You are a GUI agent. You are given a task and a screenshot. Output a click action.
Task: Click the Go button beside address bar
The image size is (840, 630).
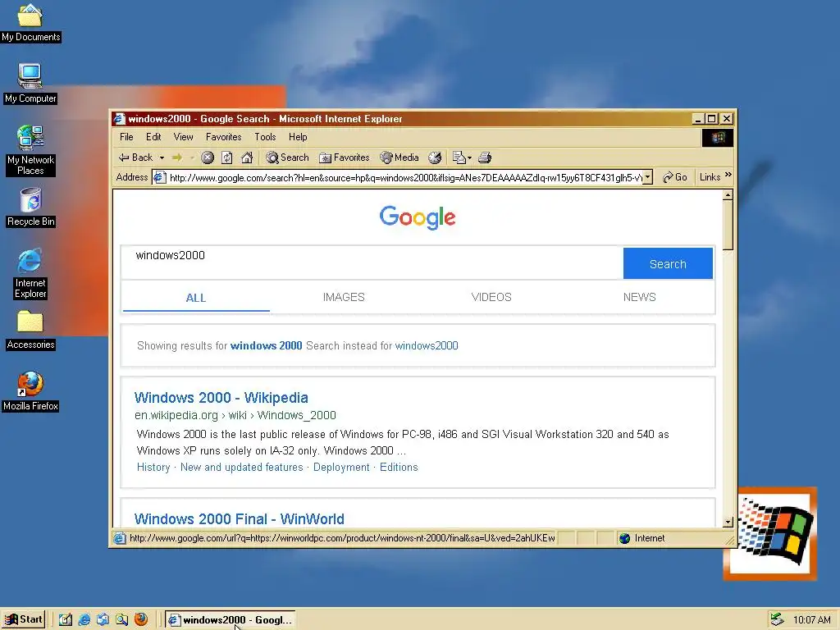click(675, 177)
